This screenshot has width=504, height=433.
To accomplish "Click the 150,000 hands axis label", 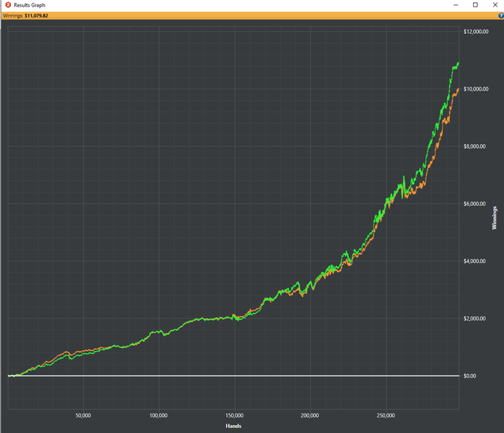I will 234,415.
